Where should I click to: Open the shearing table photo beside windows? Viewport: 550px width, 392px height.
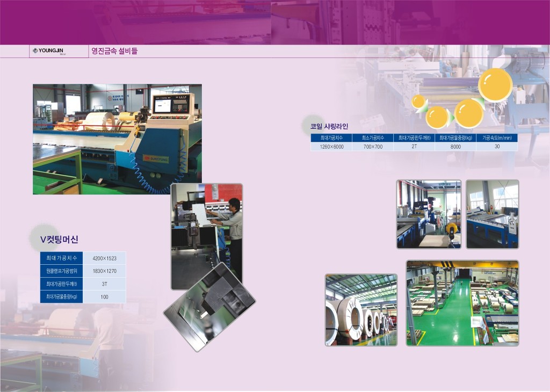pos(493,214)
